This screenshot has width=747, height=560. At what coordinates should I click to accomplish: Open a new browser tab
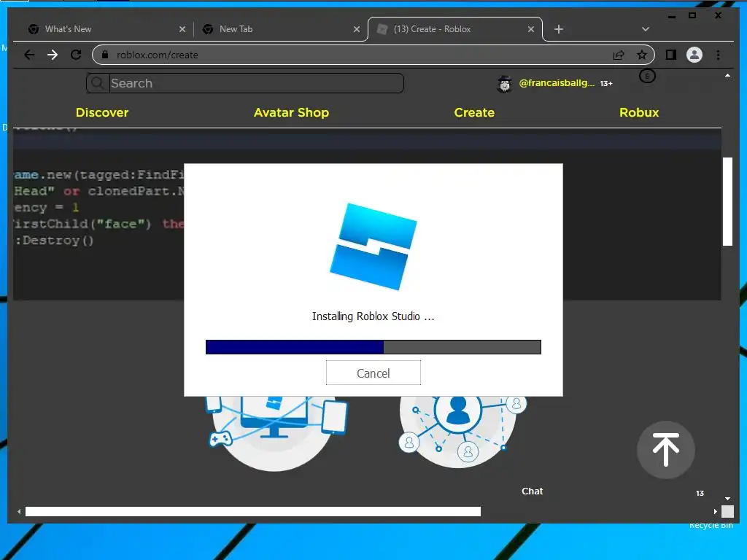(x=559, y=29)
